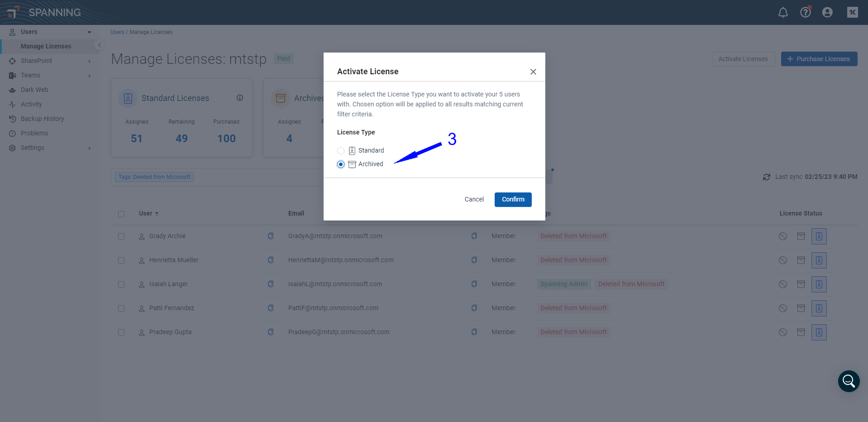Screen dimensions: 868x422
Task: Click the Grady Archie user name
Action: [x=167, y=236]
